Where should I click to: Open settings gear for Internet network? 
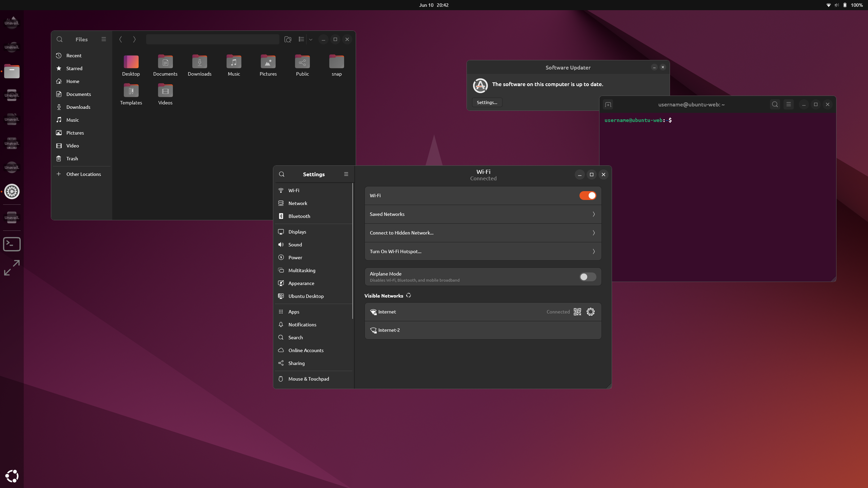(x=590, y=312)
